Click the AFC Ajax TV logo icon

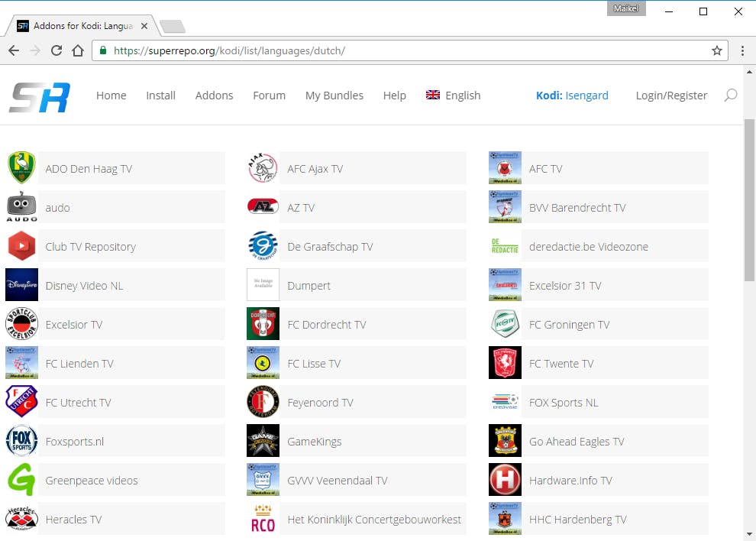[x=263, y=167]
